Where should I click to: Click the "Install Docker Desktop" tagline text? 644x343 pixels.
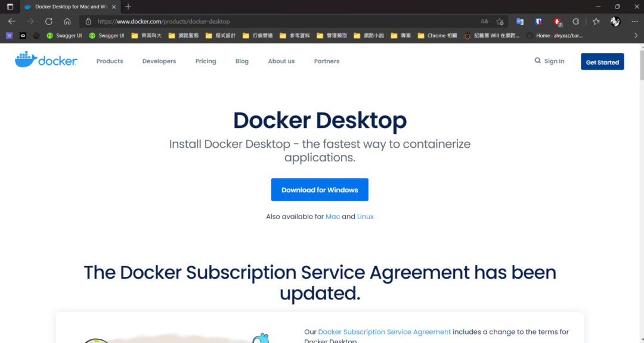point(320,151)
